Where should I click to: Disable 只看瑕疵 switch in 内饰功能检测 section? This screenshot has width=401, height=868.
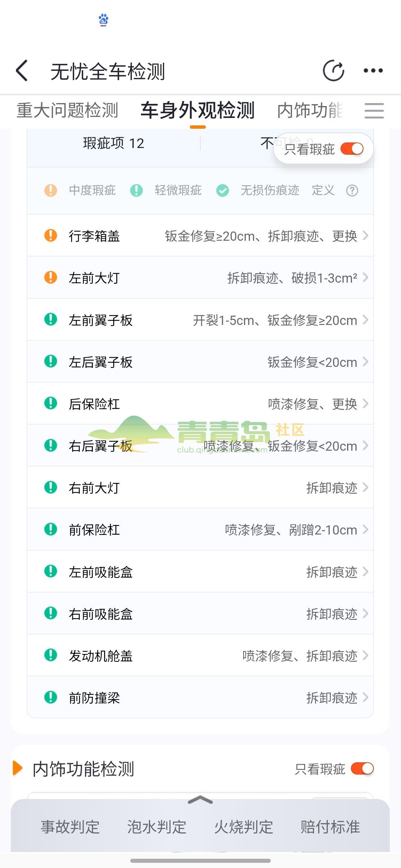coord(362,769)
